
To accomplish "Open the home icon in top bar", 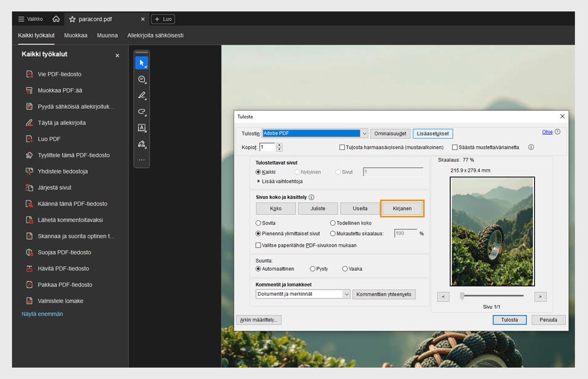I will [56, 19].
